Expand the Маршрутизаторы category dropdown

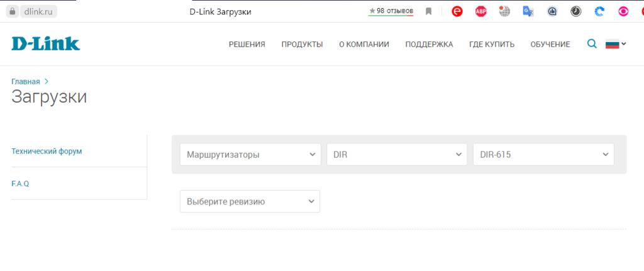pos(250,155)
